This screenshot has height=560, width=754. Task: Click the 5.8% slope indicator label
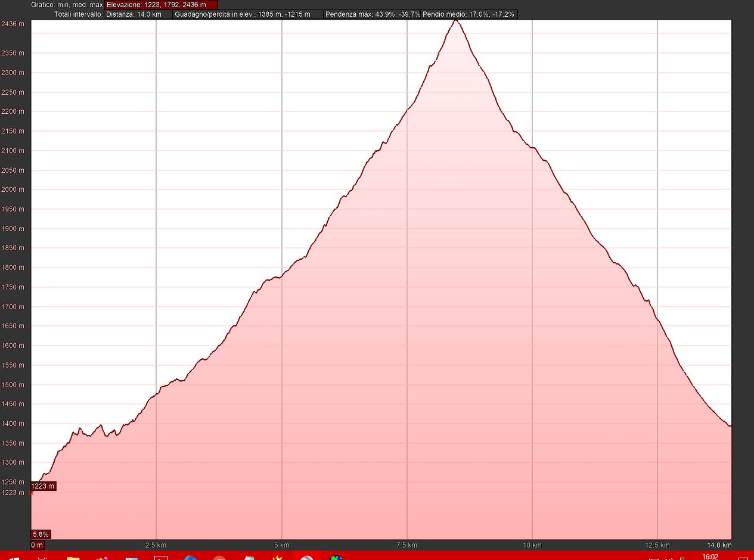41,534
